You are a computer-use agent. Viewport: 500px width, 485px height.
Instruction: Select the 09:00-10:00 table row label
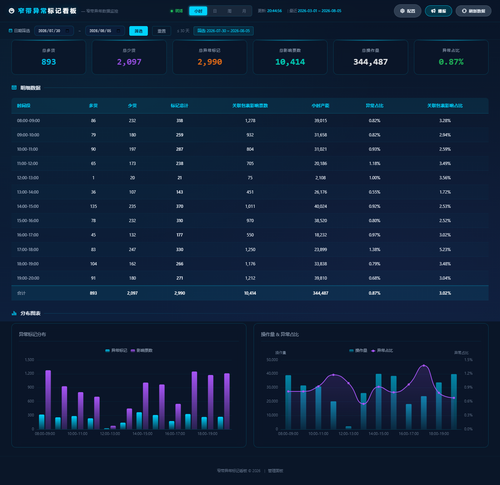point(28,135)
